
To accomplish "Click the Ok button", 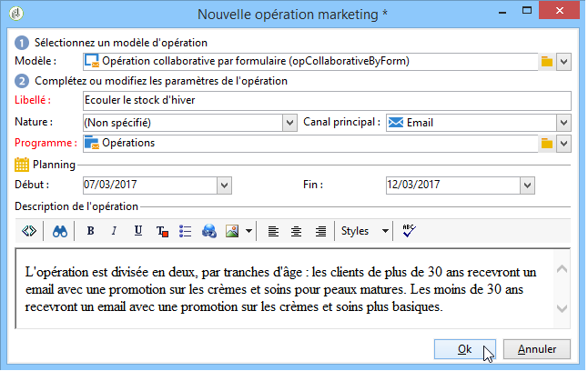I will pyautogui.click(x=465, y=349).
